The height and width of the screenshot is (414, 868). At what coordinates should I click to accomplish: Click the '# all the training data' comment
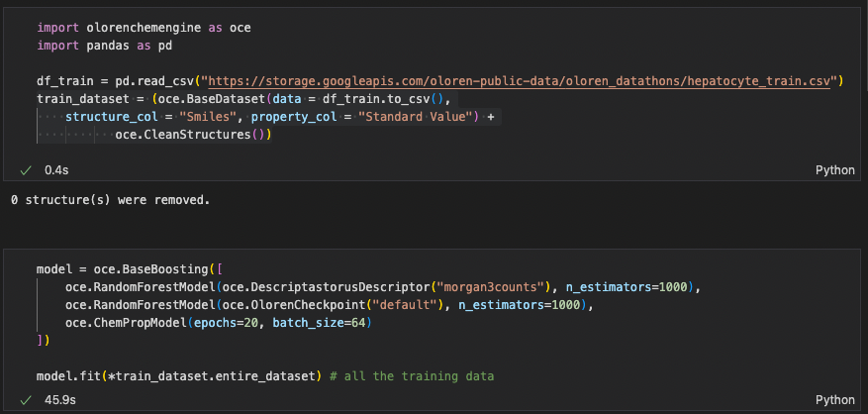(x=412, y=376)
